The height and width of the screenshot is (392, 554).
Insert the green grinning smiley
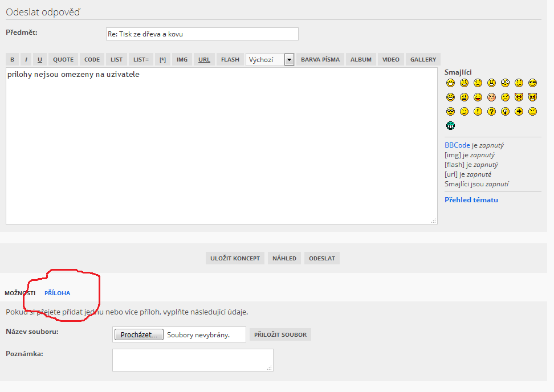pyautogui.click(x=450, y=126)
